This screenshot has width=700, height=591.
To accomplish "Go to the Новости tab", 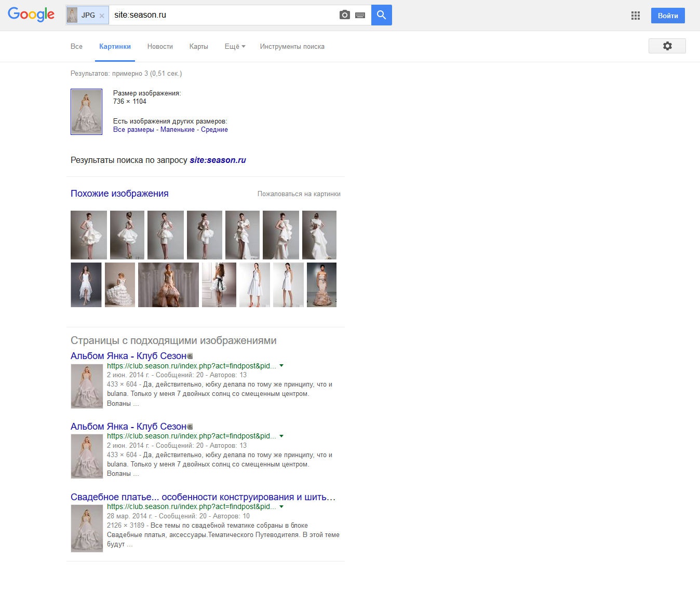I will pyautogui.click(x=160, y=47).
